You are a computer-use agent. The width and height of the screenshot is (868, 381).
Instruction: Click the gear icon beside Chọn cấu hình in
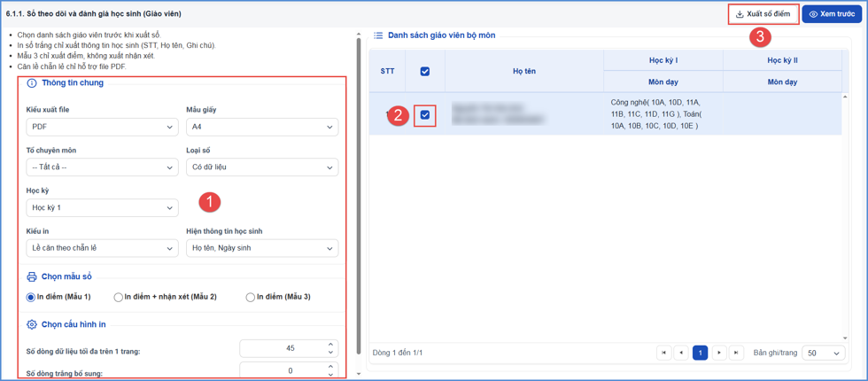(x=32, y=324)
